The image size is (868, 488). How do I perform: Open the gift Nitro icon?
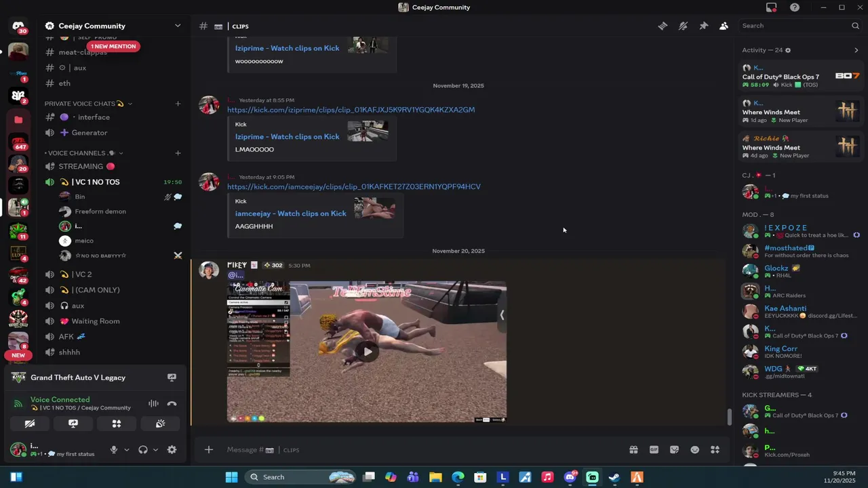(633, 449)
